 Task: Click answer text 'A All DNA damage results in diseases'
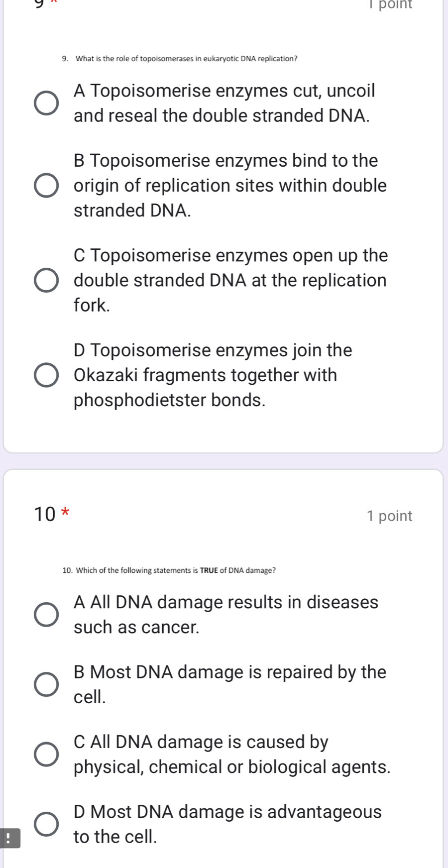226,602
